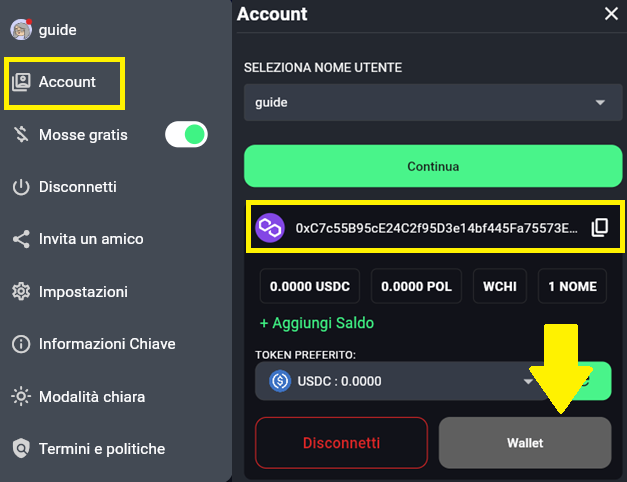The width and height of the screenshot is (627, 482).
Task: Click the Termini e politiche shield icon
Action: (21, 449)
